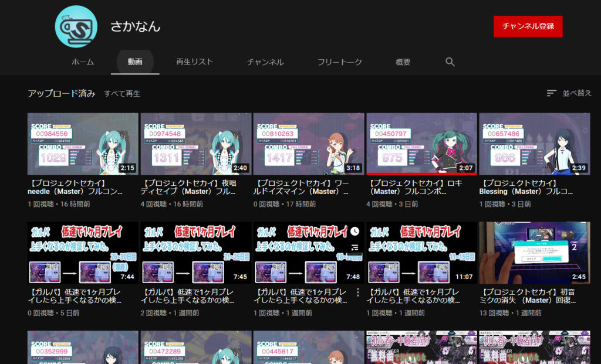This screenshot has height=364, width=601.
Task: Open the 再生リスト tab
Action: [x=194, y=62]
